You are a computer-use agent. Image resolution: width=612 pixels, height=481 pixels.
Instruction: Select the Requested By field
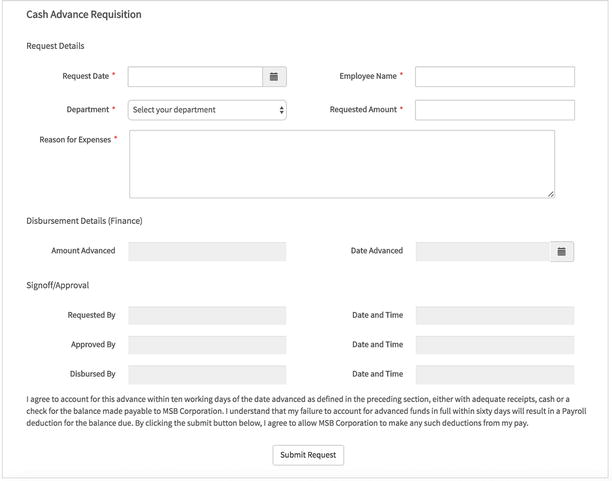point(207,316)
